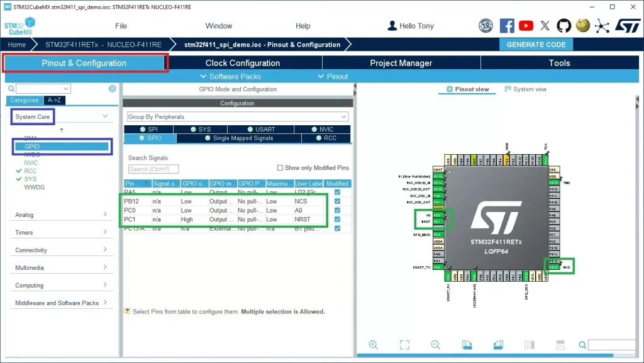Open the Group By Peripherals dropdown
644x363 pixels.
click(237, 117)
